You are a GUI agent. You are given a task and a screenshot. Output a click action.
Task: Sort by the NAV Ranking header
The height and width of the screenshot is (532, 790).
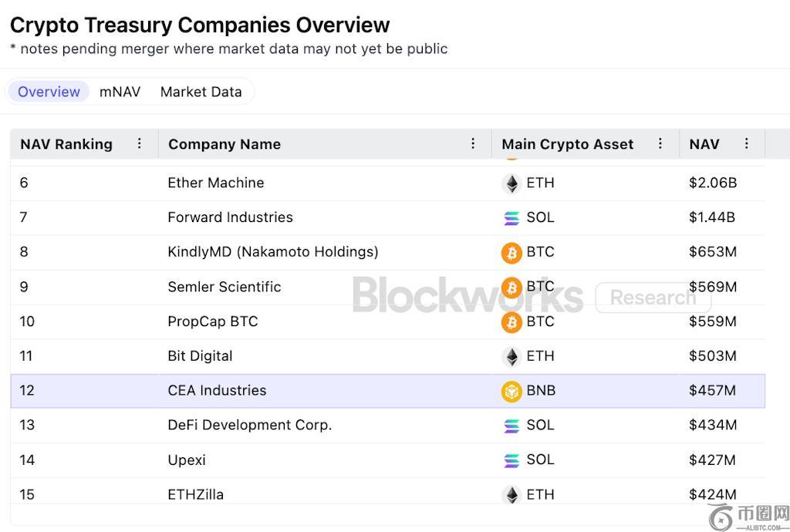click(66, 144)
